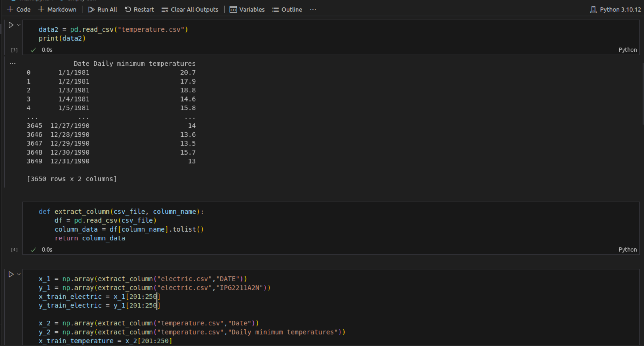The image size is (644, 346).
Task: Run All notebook cells
Action: tap(103, 10)
